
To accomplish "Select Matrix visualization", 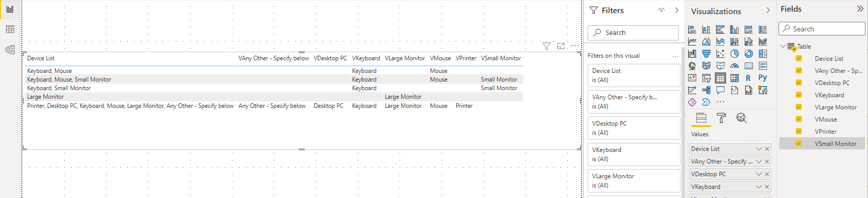I will pyautogui.click(x=735, y=78).
